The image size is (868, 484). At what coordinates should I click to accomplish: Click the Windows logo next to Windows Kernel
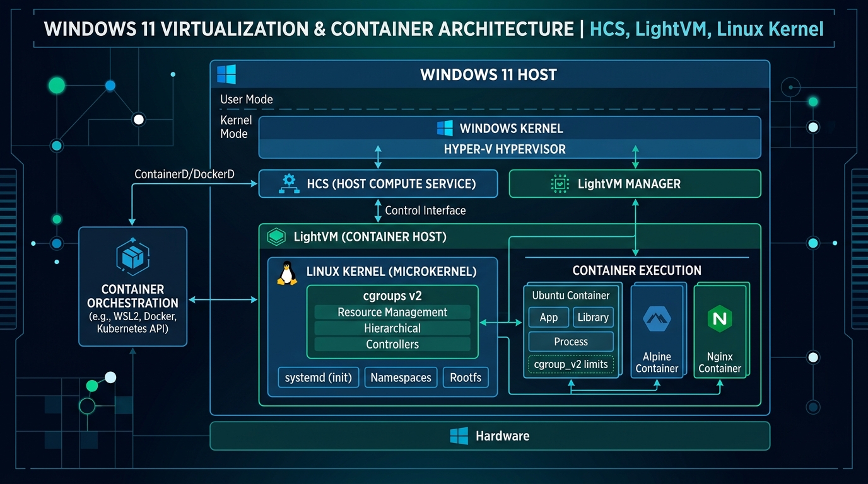coord(445,129)
